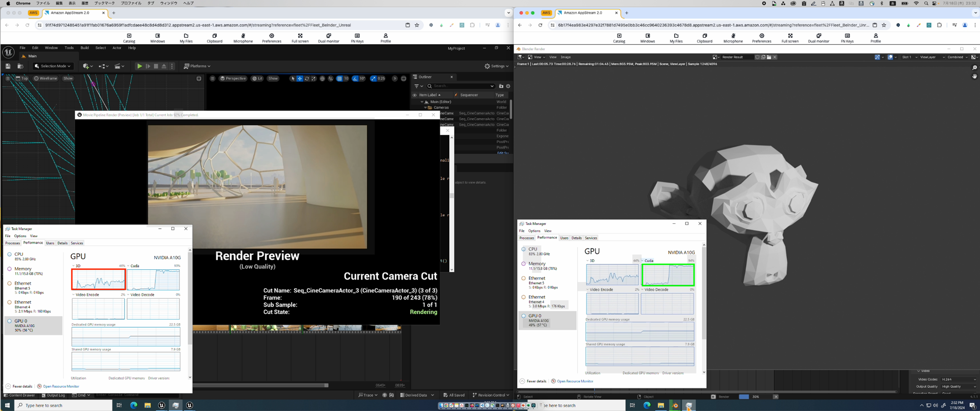Click Fewer details in right Task Manager
This screenshot has width=980, height=411.
tap(536, 381)
